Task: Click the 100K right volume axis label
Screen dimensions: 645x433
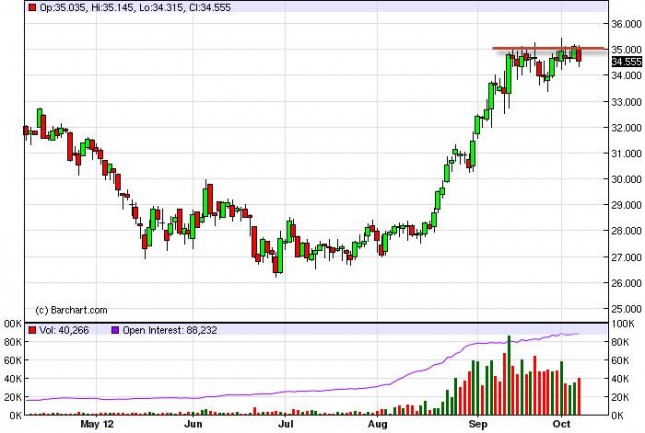Action: [x=623, y=324]
